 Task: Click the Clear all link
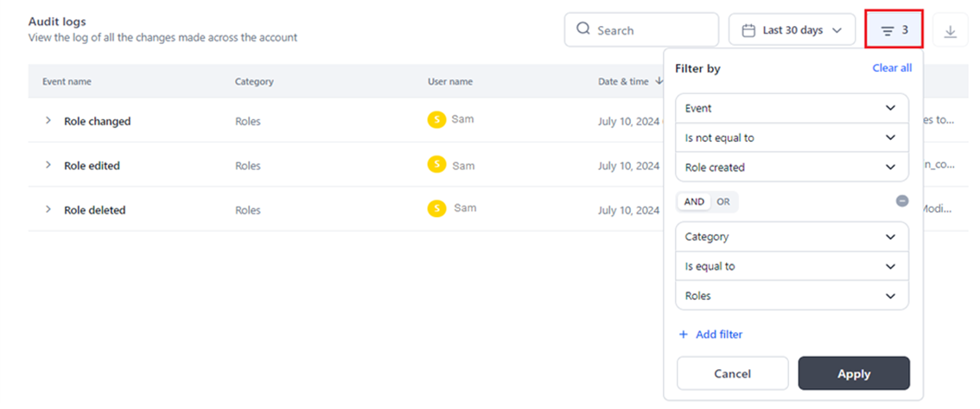891,67
